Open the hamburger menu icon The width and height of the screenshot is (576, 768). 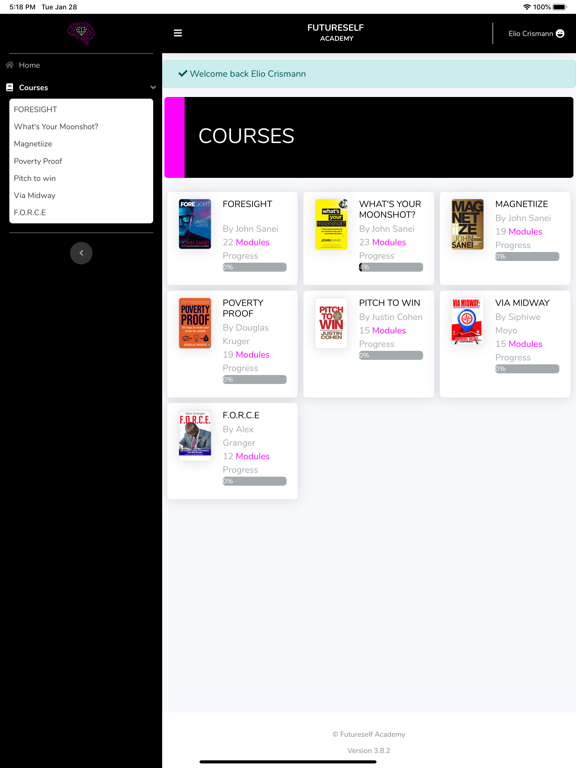tap(178, 33)
